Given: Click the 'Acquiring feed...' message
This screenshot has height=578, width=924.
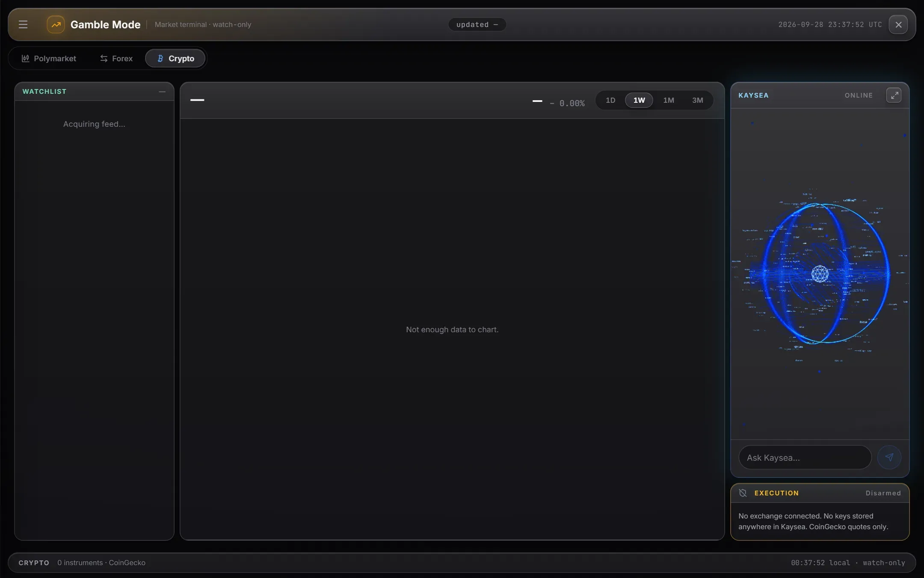Looking at the screenshot, I should (94, 124).
